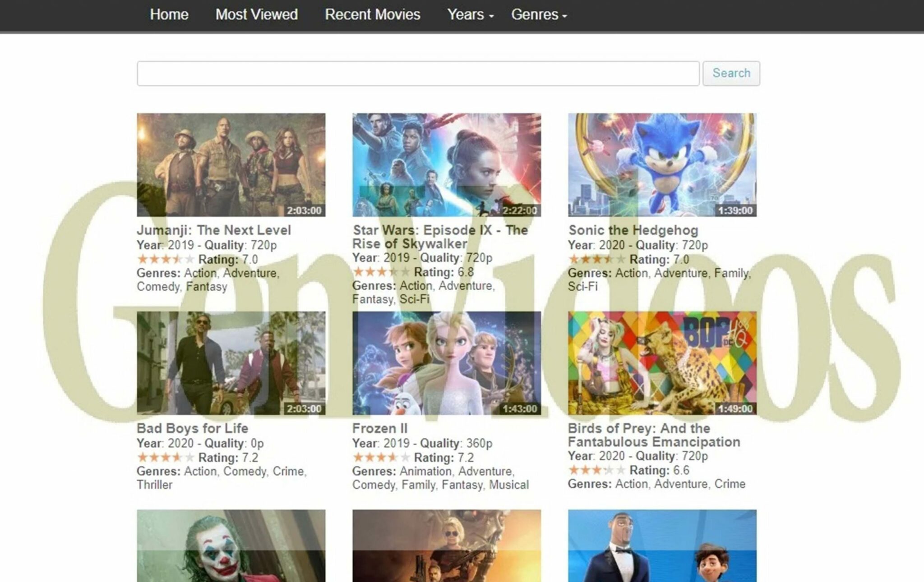Expand the Years dropdown menu
The height and width of the screenshot is (582, 924).
click(470, 14)
